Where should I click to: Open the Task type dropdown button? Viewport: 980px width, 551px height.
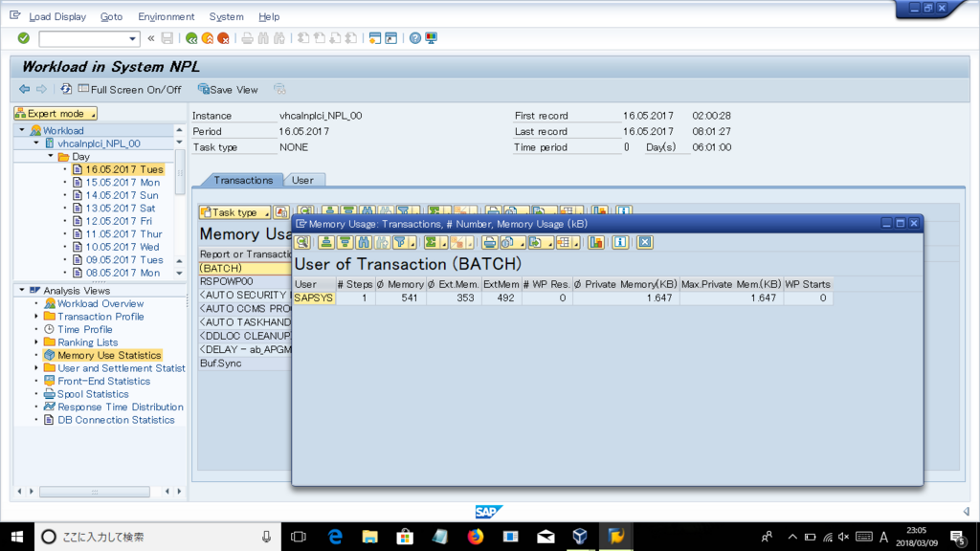[x=234, y=212]
